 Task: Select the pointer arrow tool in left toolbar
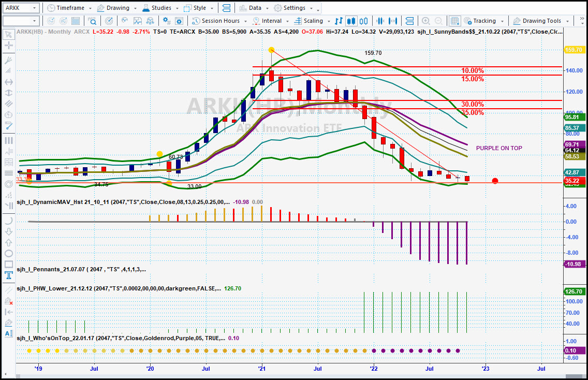[x=9, y=35]
